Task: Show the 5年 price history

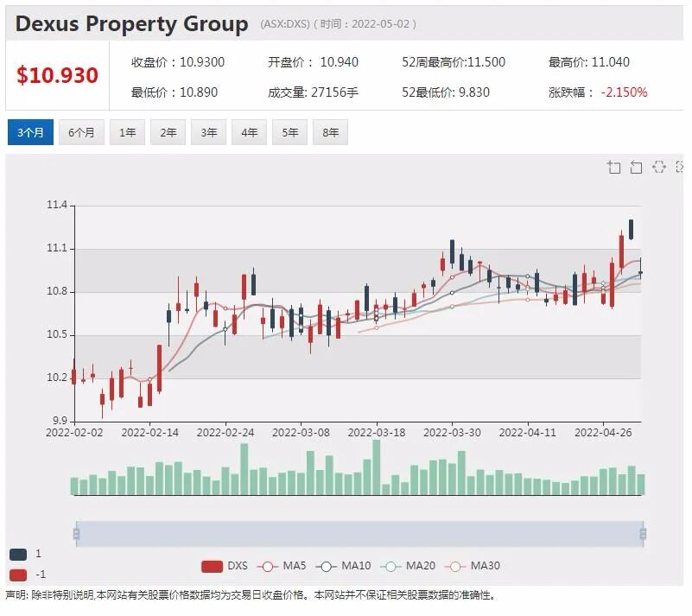Action: pos(290,132)
